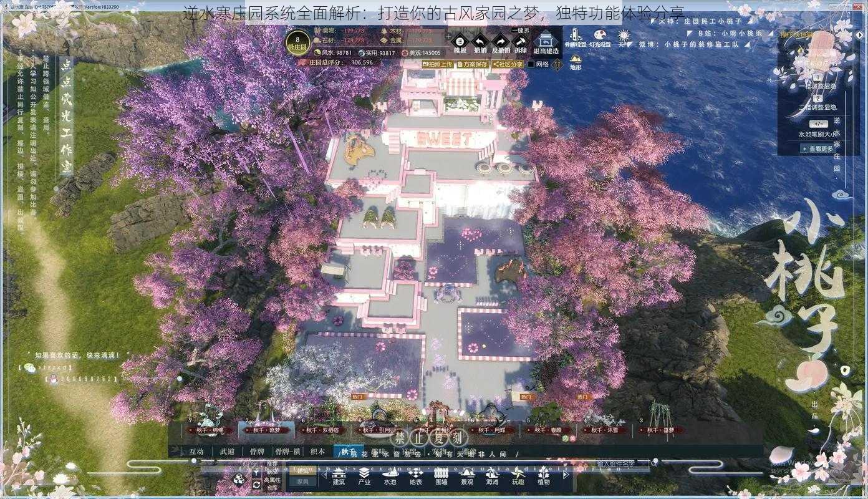Click the left slider handle above filters

pyautogui.click(x=194, y=460)
